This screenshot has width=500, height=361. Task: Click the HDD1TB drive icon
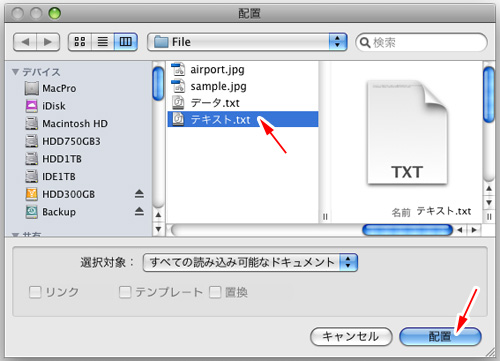[32, 159]
